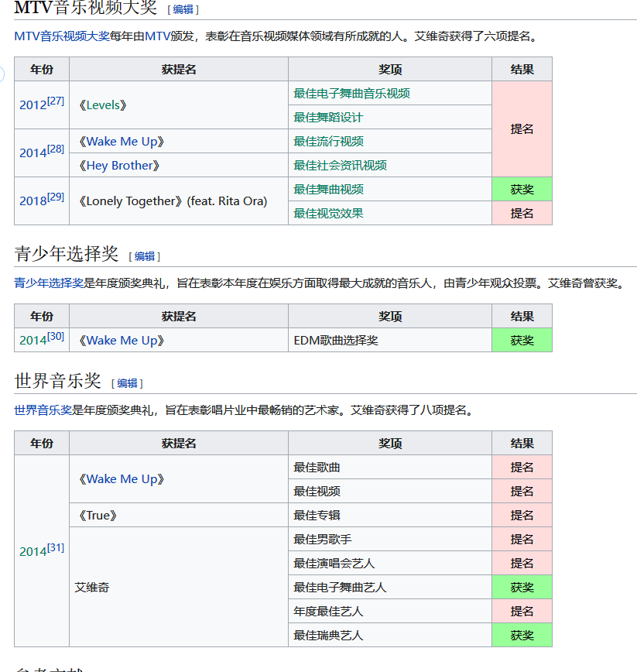Click the 年度最佳艺人 award cell
Viewport: 637px width, 672px height.
(390, 611)
